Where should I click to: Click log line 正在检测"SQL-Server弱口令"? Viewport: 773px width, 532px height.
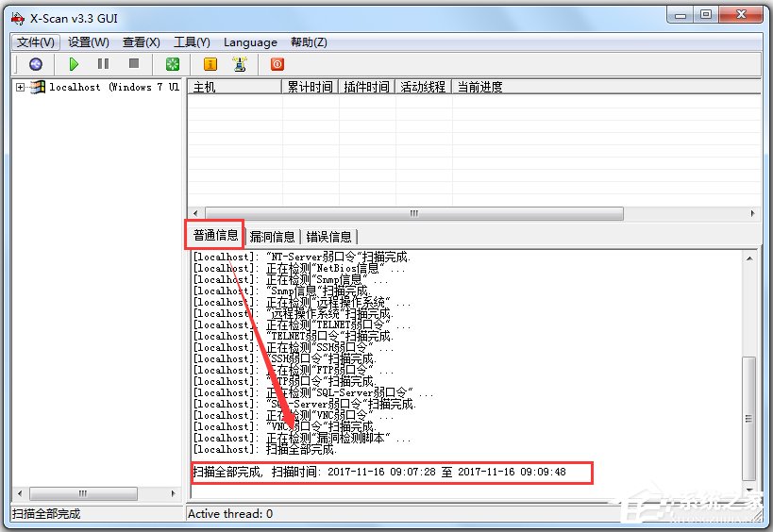[x=313, y=392]
